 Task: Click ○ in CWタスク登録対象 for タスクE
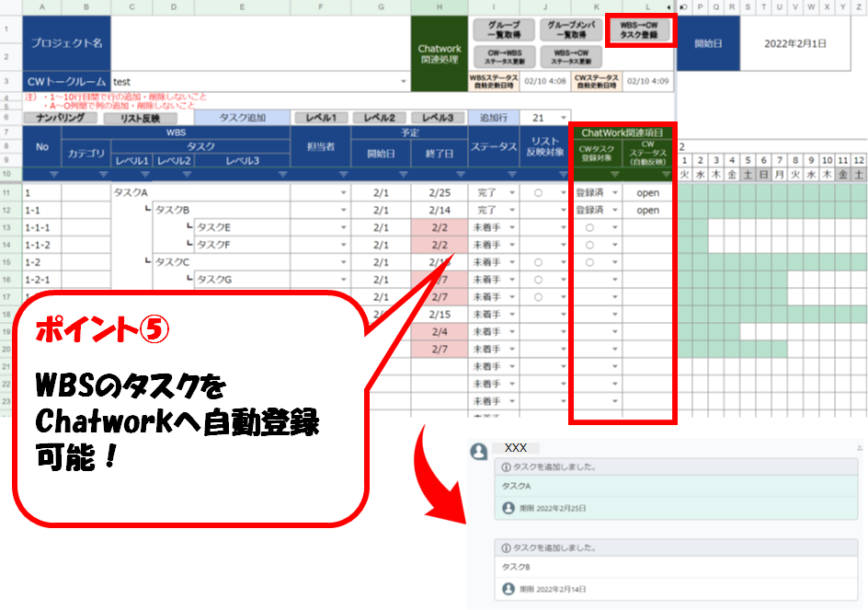tap(589, 227)
